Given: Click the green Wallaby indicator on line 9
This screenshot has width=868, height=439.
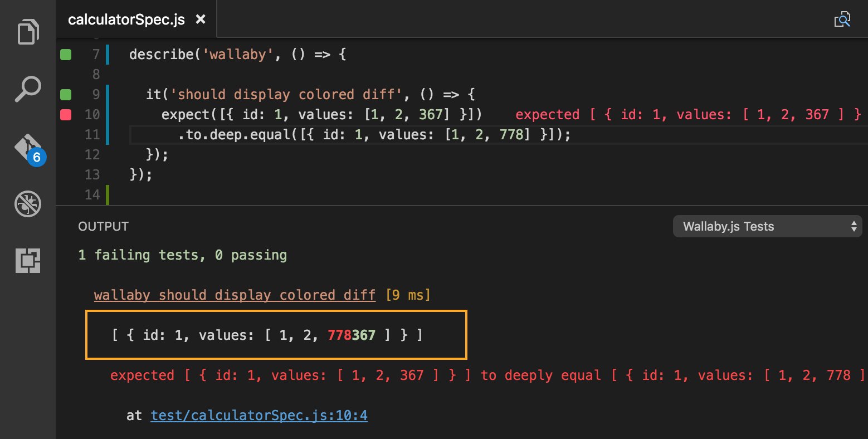Looking at the screenshot, I should click(66, 95).
